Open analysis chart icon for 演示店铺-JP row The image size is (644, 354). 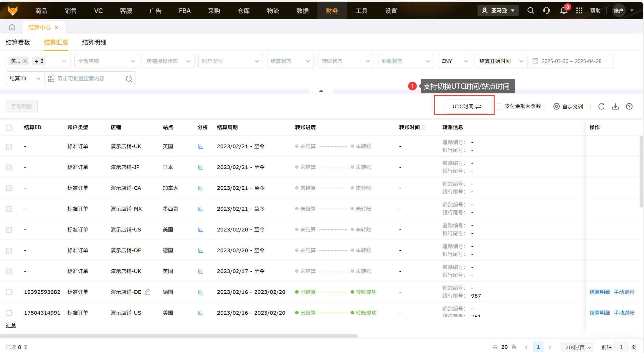pos(200,167)
